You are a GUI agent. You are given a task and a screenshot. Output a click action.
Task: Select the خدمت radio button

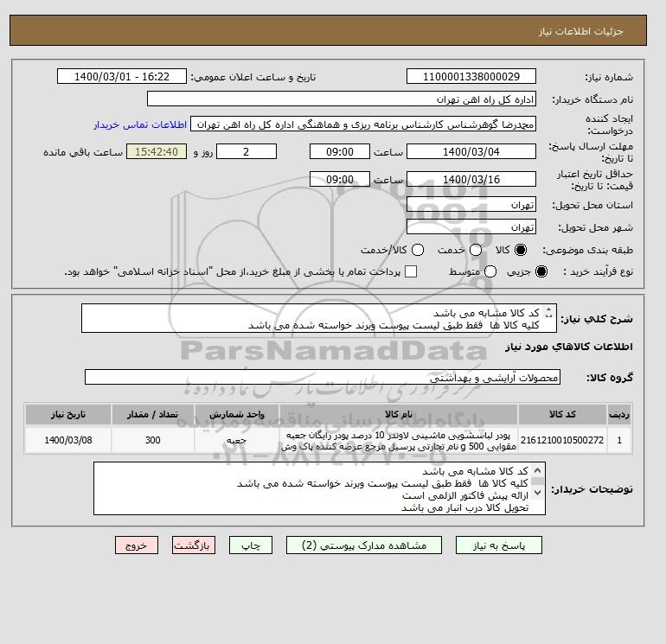click(476, 250)
